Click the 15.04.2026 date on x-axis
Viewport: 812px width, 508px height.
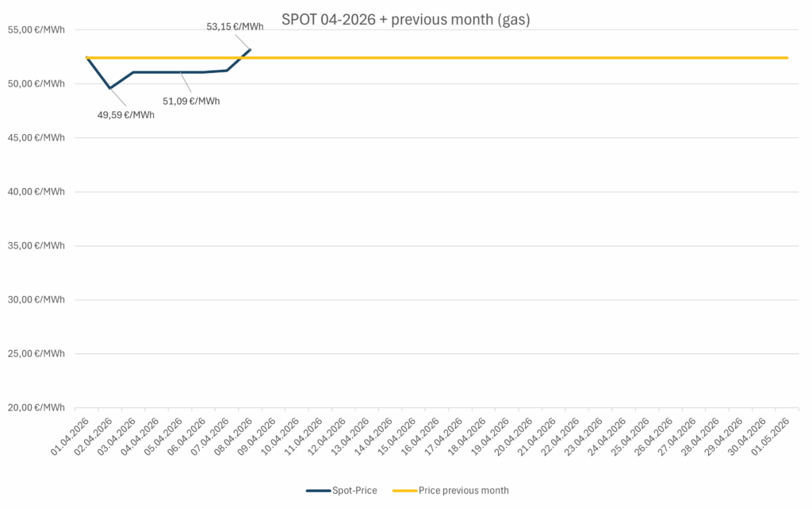[396, 437]
